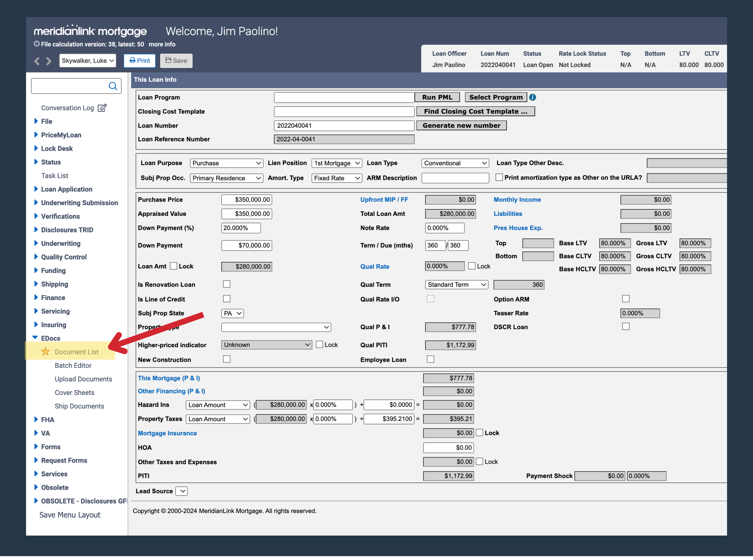The height and width of the screenshot is (560, 753).
Task: Click Save Menu Layout
Action: coord(70,515)
